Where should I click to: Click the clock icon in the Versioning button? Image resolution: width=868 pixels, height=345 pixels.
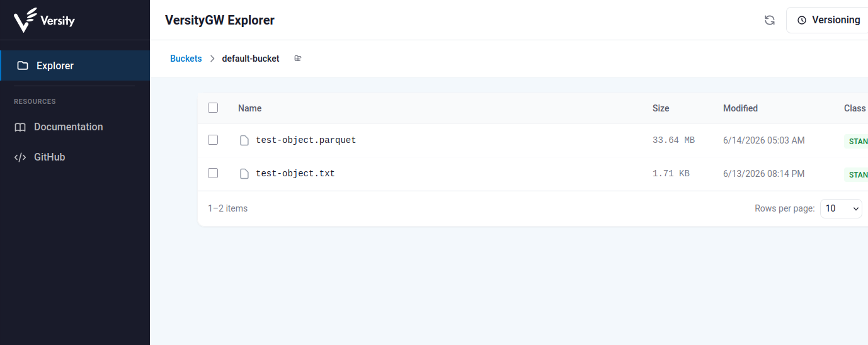click(x=802, y=20)
